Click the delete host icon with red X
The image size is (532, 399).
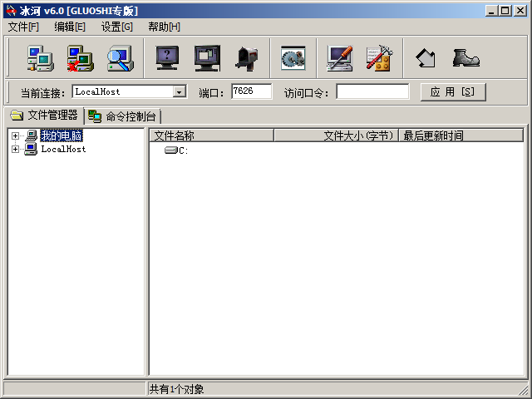(80, 58)
